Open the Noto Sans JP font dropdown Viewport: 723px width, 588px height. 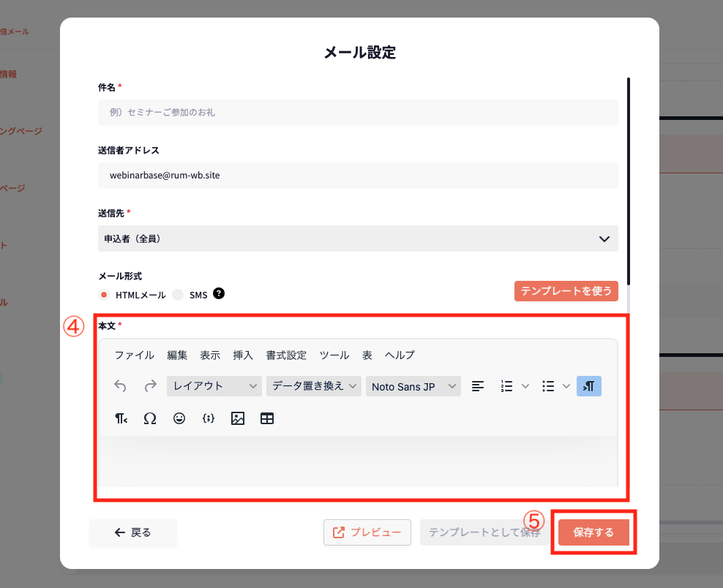pos(413,386)
